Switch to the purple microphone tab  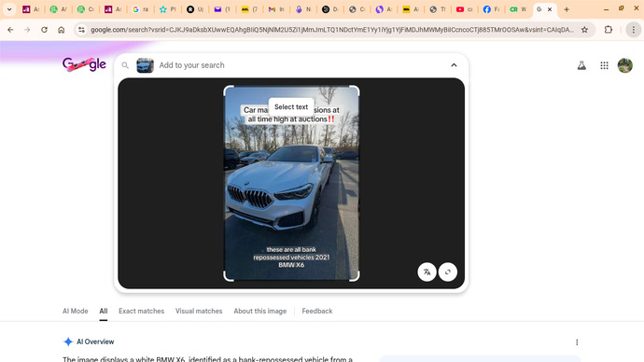[x=303, y=9]
